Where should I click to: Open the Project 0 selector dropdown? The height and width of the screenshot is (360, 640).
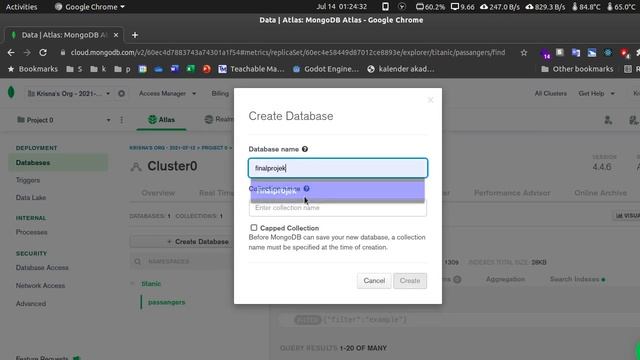pos(64,120)
